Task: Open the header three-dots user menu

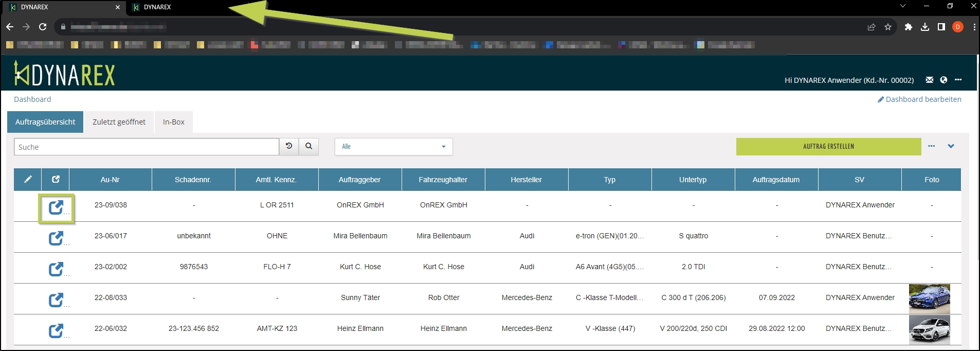Action: (958, 80)
